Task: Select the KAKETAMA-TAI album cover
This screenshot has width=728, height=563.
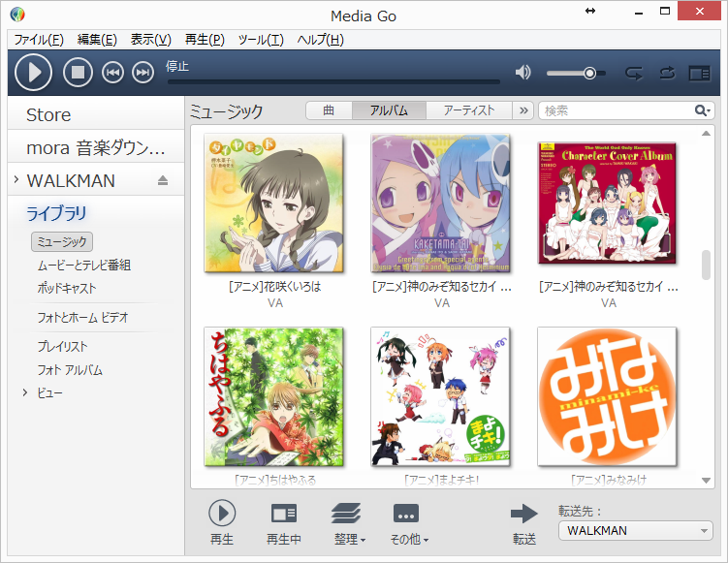Action: click(441, 203)
